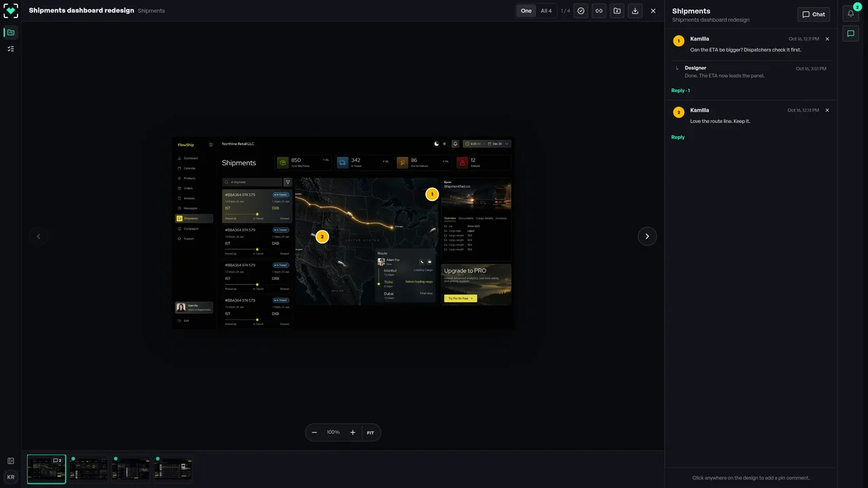Download the design with the download icon
Image resolution: width=868 pixels, height=488 pixels.
pos(635,11)
